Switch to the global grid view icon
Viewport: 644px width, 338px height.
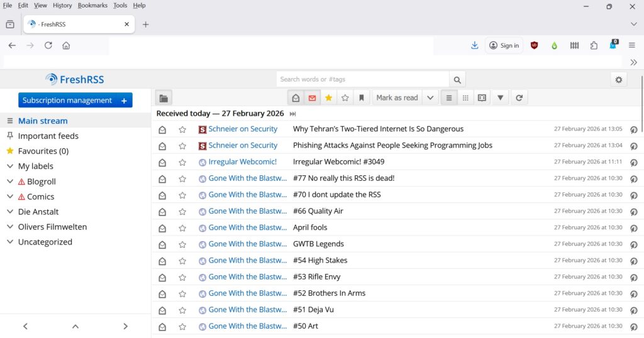click(x=465, y=98)
